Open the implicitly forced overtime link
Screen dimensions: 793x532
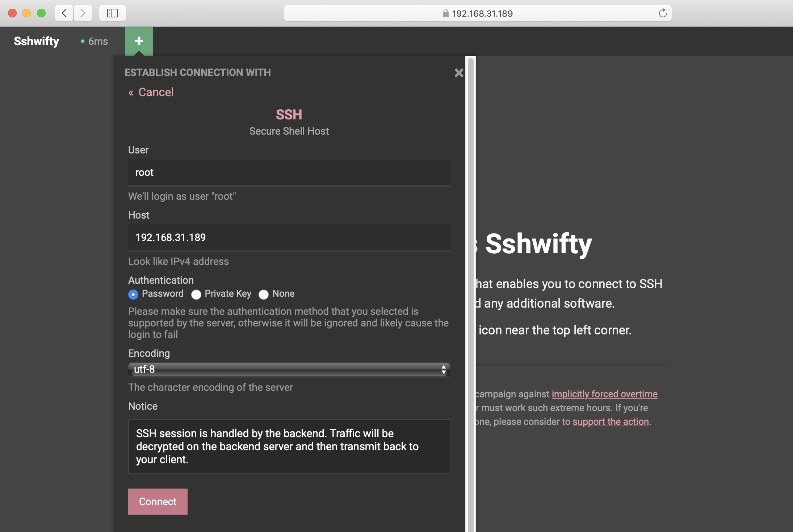pyautogui.click(x=604, y=394)
